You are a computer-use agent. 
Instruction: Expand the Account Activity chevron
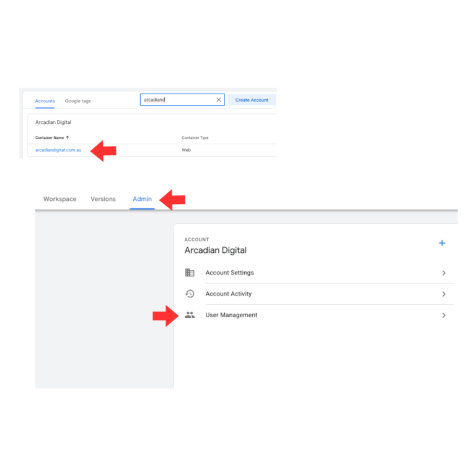[444, 294]
